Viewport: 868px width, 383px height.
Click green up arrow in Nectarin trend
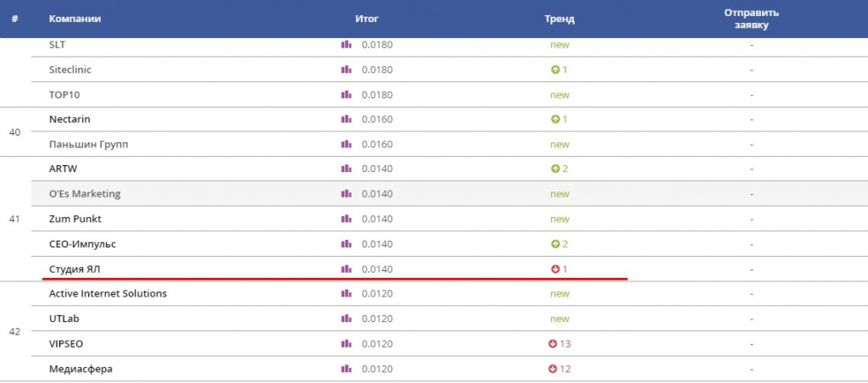coord(555,119)
